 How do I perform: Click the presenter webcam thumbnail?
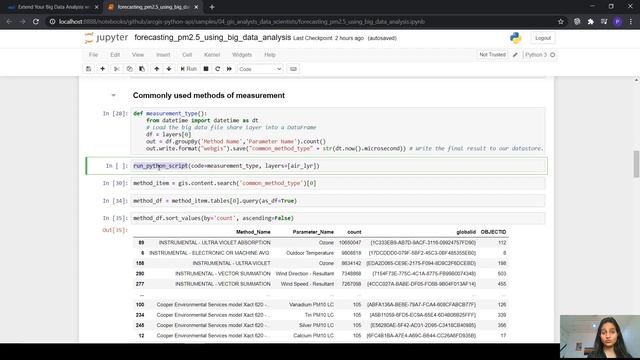pos(600,337)
